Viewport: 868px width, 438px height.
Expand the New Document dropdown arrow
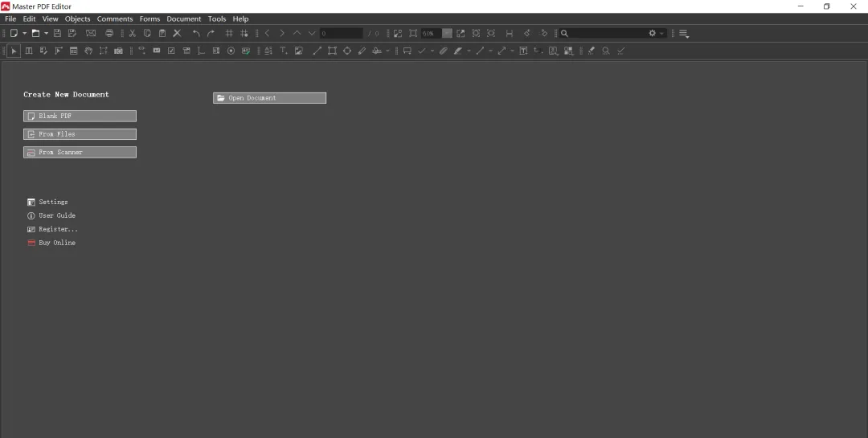[24, 33]
